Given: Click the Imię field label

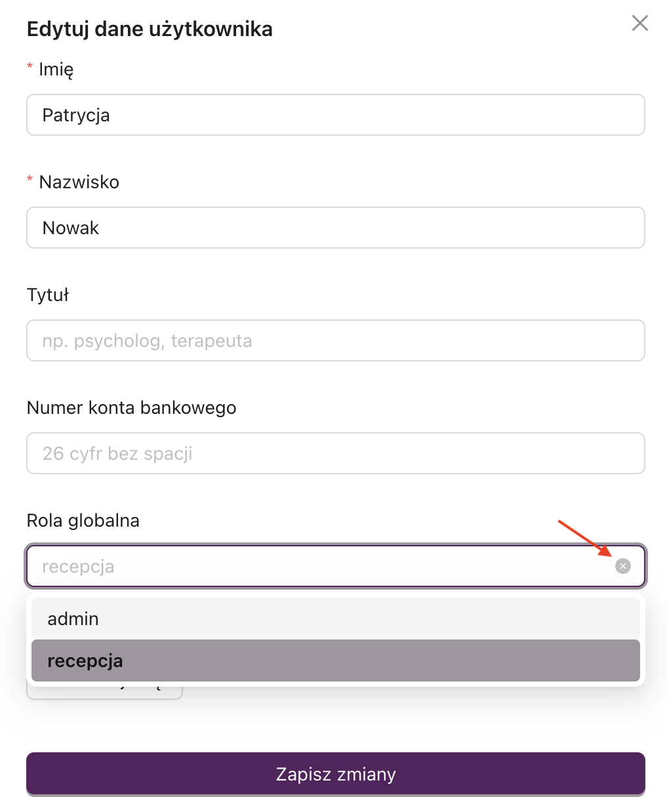Looking at the screenshot, I should (x=57, y=68).
